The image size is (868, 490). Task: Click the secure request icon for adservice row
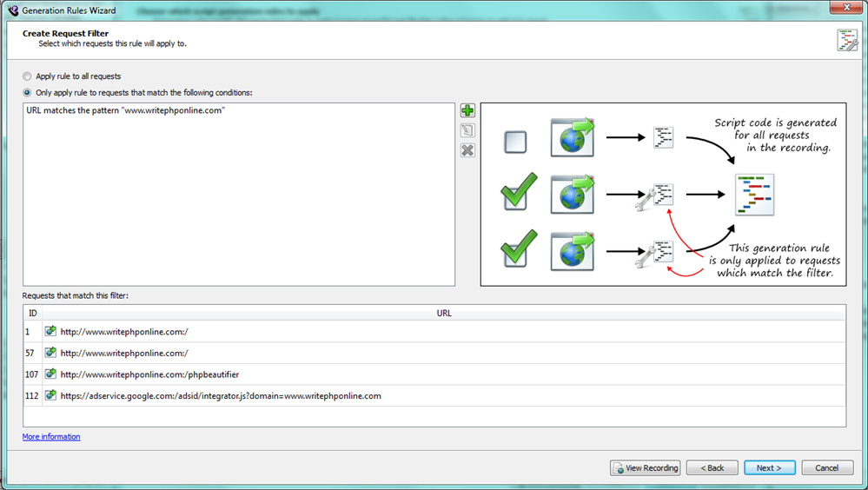[51, 396]
